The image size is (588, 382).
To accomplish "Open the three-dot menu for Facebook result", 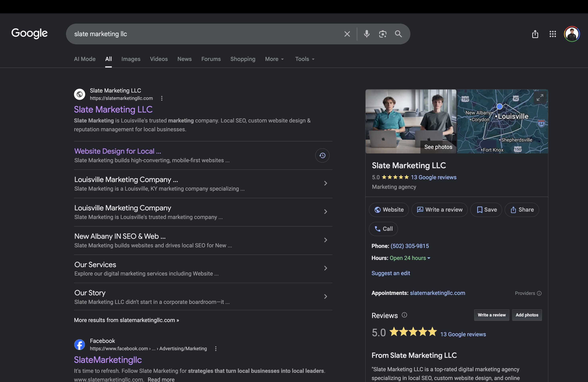I will (x=216, y=348).
